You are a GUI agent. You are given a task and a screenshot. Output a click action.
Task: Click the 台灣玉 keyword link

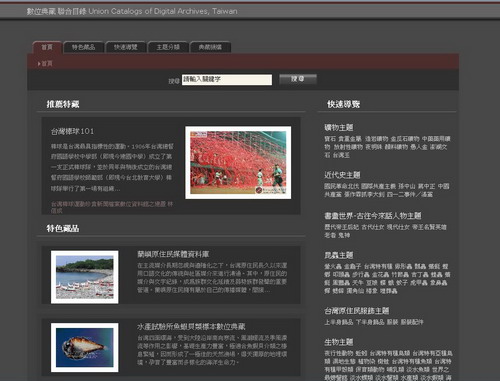[x=341, y=155]
